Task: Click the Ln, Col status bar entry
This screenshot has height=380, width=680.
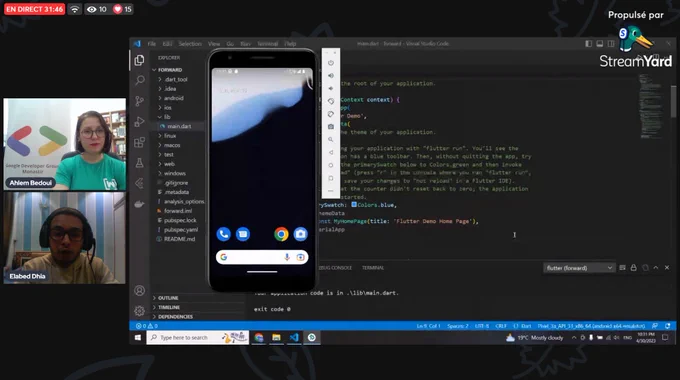Action: [x=428, y=326]
